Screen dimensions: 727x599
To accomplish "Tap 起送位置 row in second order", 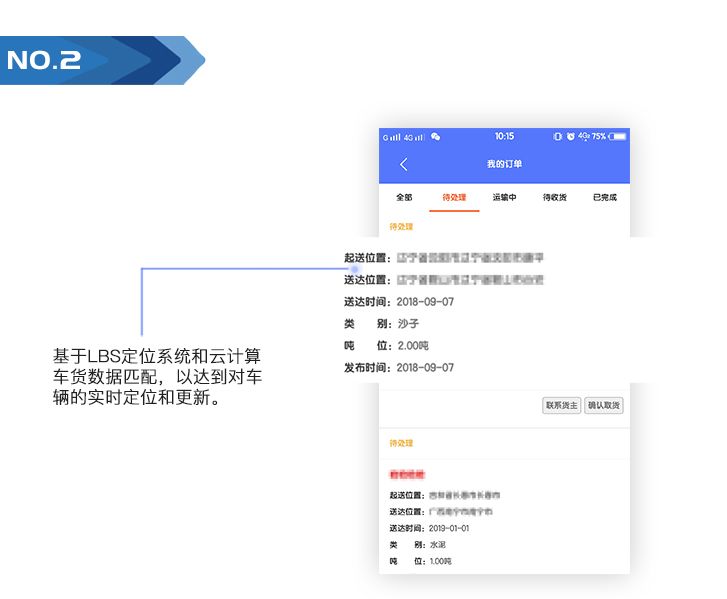I will click(445, 495).
